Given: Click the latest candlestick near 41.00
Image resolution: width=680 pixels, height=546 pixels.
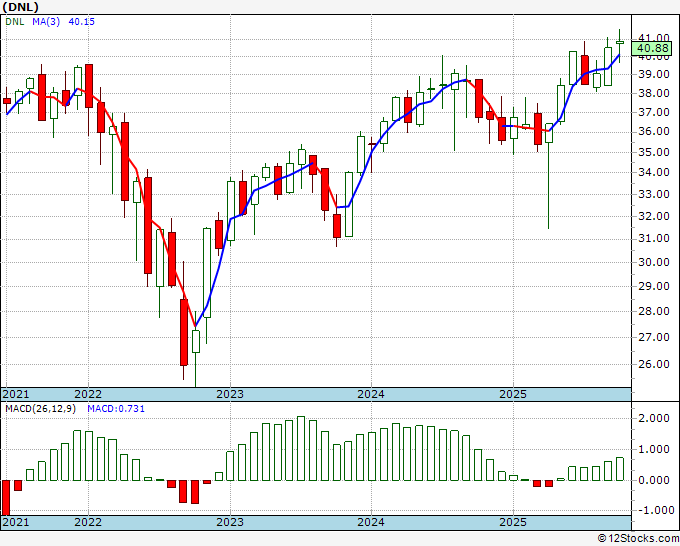Looking at the screenshot, I should coord(620,42).
